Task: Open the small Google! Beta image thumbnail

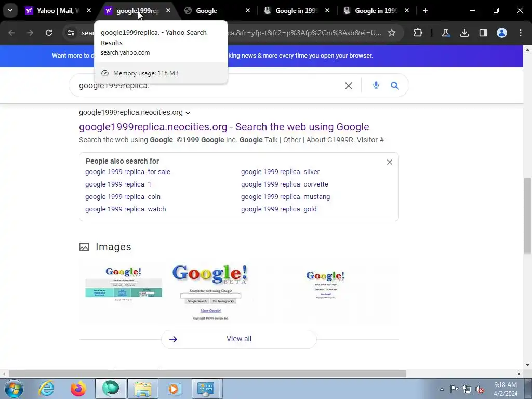Action: (326, 285)
